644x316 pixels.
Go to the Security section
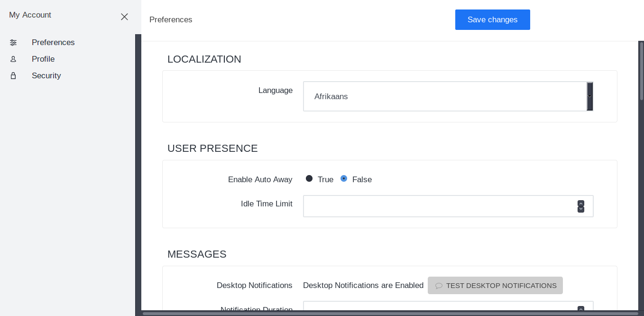tap(46, 76)
